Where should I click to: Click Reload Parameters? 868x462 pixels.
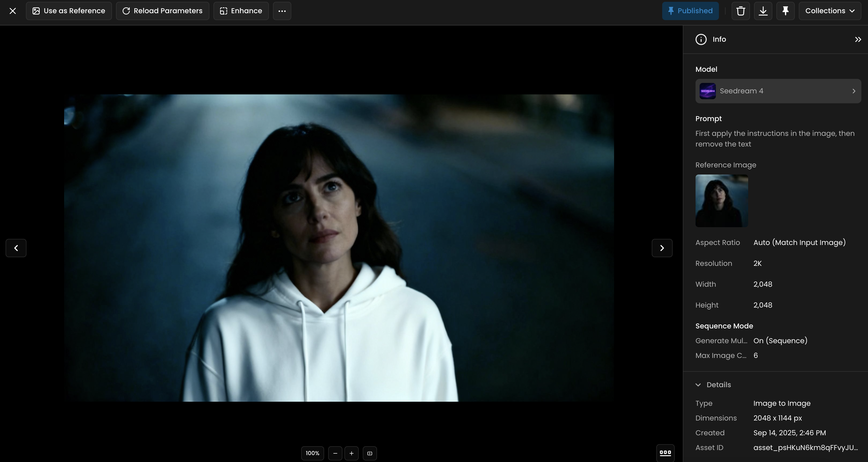pyautogui.click(x=162, y=11)
